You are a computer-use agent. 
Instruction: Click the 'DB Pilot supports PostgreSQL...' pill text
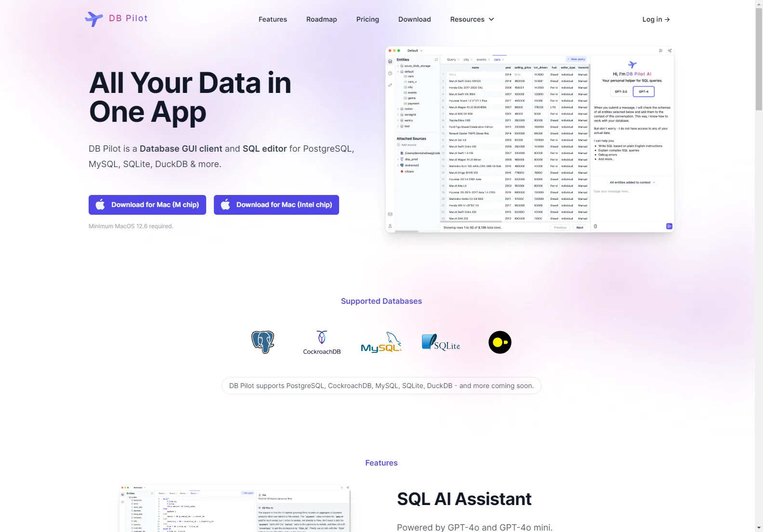(381, 386)
